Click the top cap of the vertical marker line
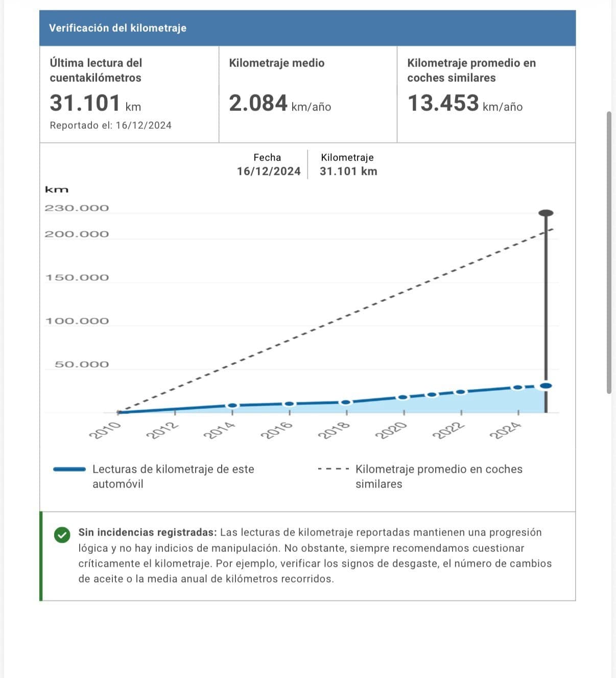The image size is (616, 678). coord(546,213)
